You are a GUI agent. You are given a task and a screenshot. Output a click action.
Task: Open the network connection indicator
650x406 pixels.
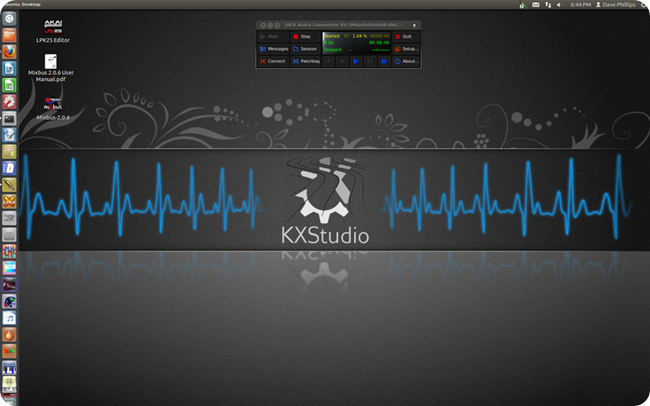[548, 5]
